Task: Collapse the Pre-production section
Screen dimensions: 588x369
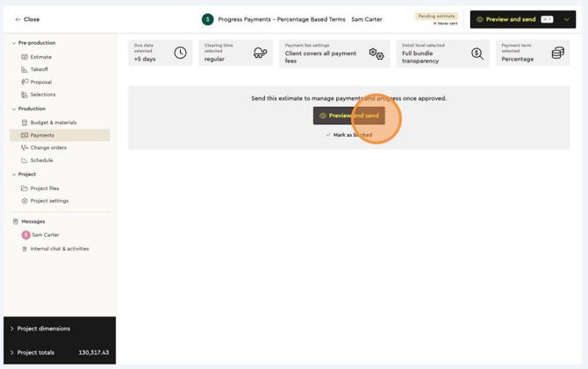Action: (13, 43)
